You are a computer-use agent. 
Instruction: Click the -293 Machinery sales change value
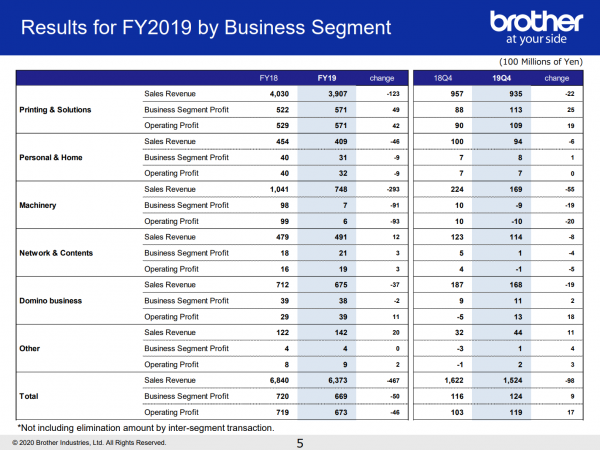393,189
